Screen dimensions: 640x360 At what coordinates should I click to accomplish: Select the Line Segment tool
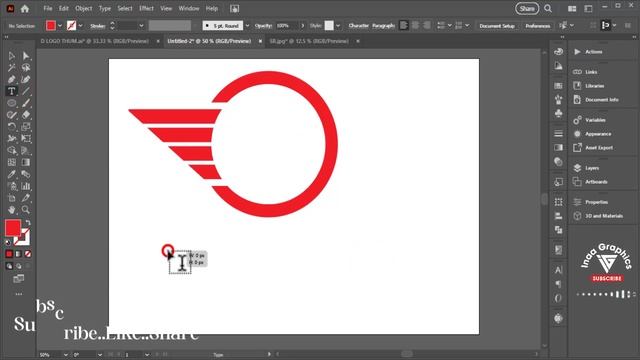click(26, 91)
